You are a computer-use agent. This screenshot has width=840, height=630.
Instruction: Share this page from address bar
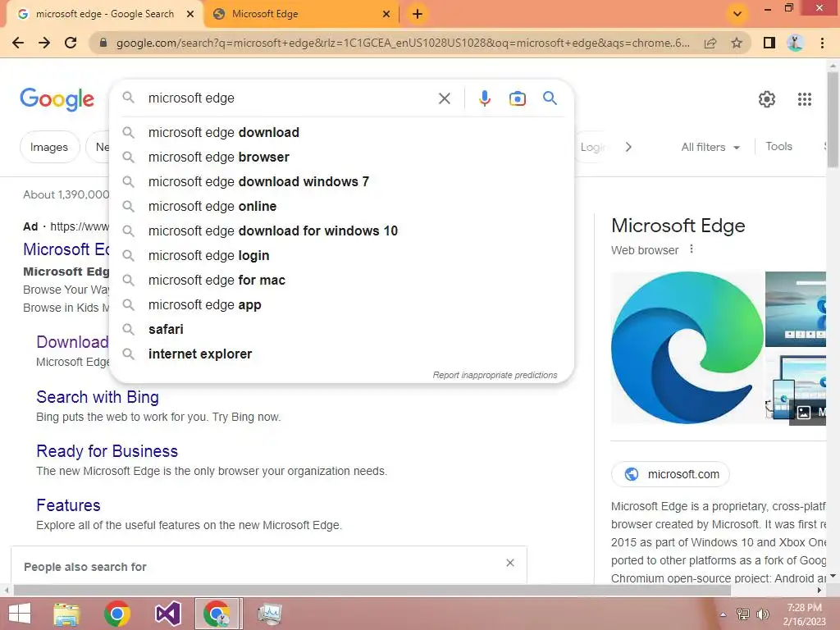pyautogui.click(x=710, y=43)
